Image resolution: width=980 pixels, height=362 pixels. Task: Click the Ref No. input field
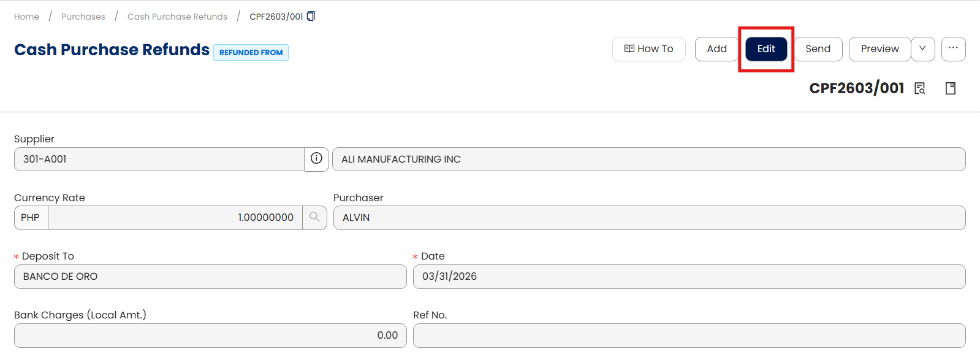pyautogui.click(x=689, y=336)
